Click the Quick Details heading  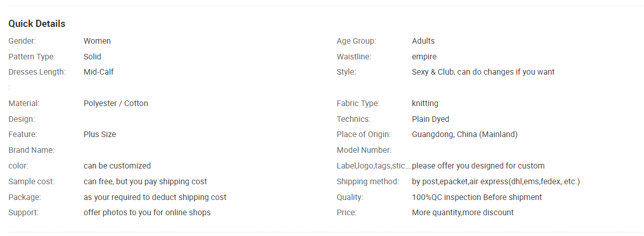[x=37, y=24]
